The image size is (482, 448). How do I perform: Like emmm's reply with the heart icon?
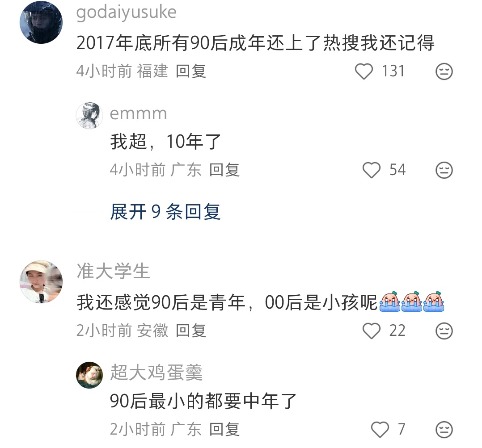(371, 170)
